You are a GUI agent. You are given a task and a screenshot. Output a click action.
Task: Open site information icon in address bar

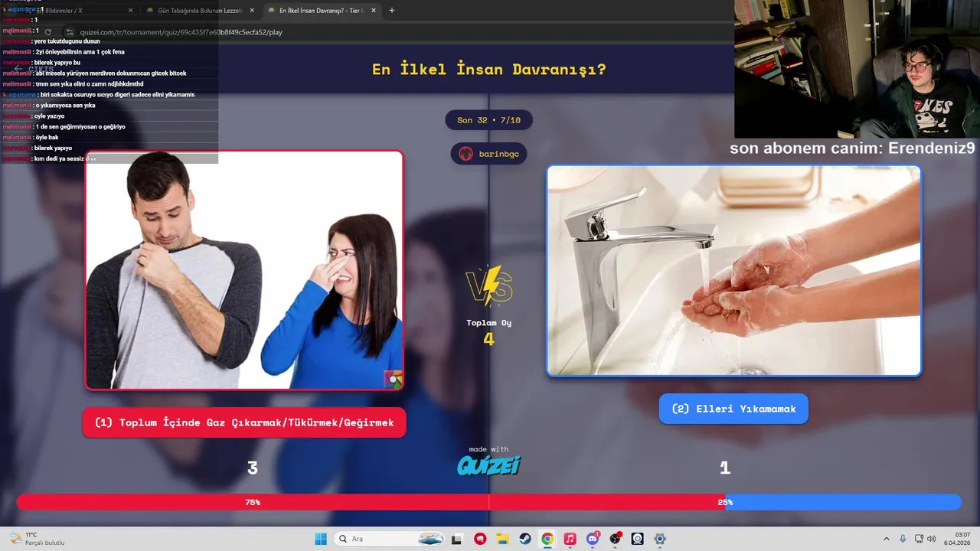[x=70, y=32]
